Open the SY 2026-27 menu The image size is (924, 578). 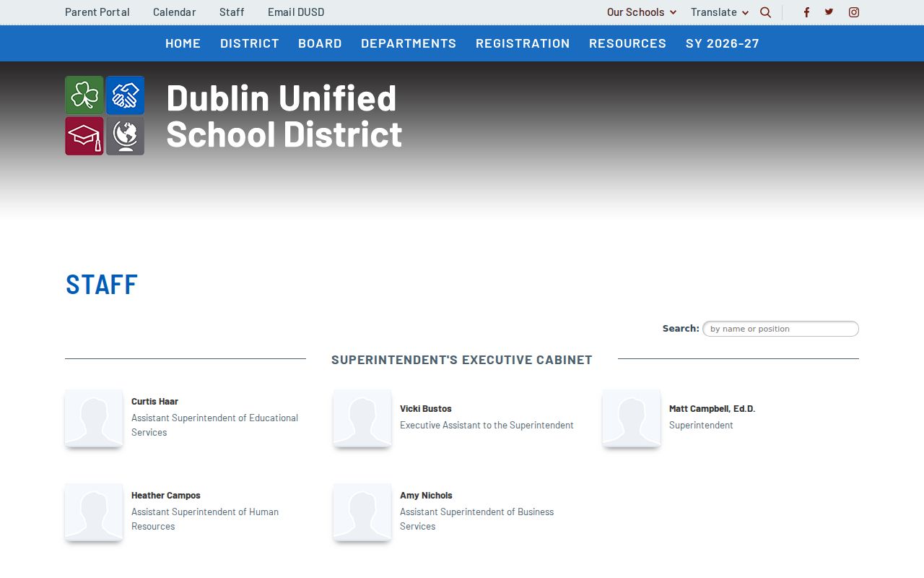coord(723,43)
